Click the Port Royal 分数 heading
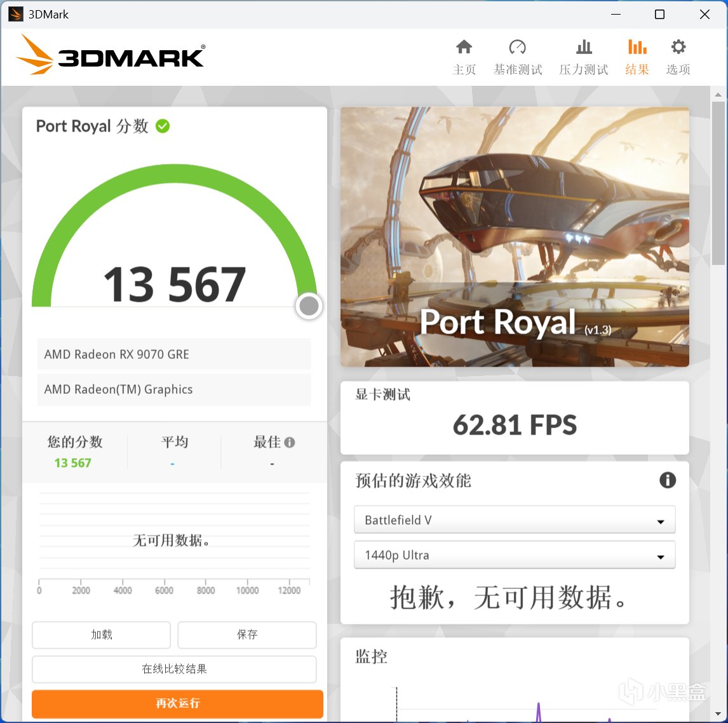The width and height of the screenshot is (728, 723). 92,126
